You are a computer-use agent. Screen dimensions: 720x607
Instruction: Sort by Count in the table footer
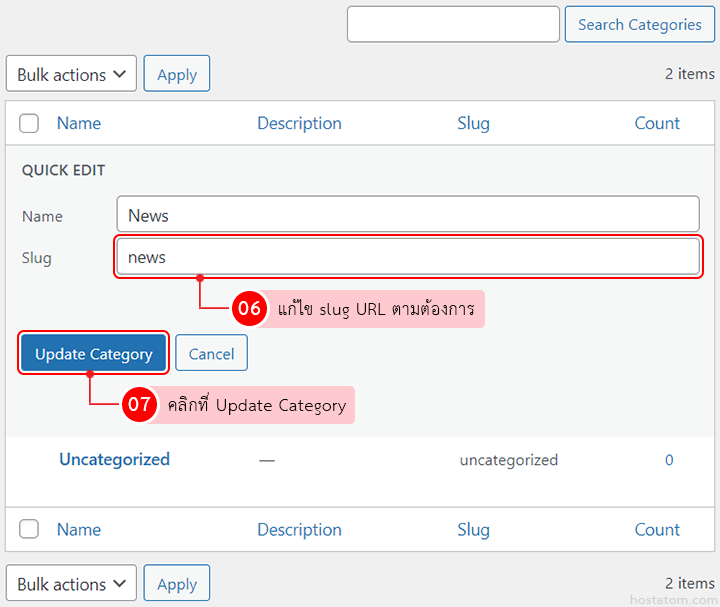click(657, 529)
